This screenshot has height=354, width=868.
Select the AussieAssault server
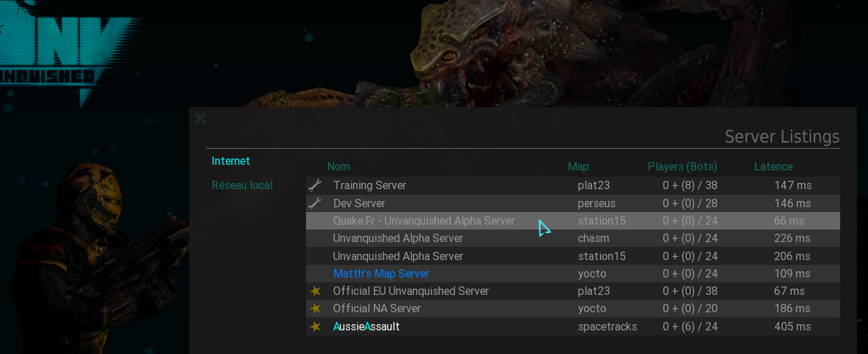pos(573,326)
